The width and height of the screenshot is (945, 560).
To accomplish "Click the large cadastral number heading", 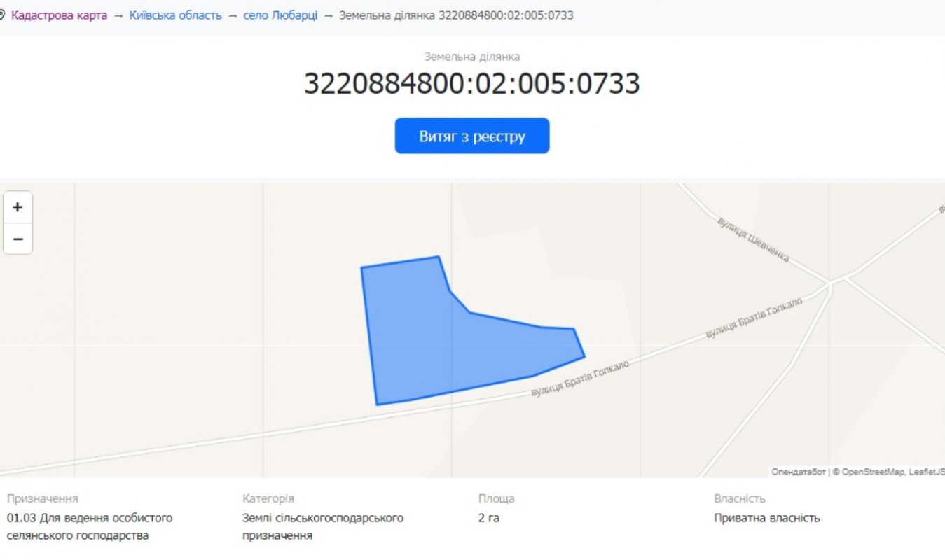I will pos(471,84).
